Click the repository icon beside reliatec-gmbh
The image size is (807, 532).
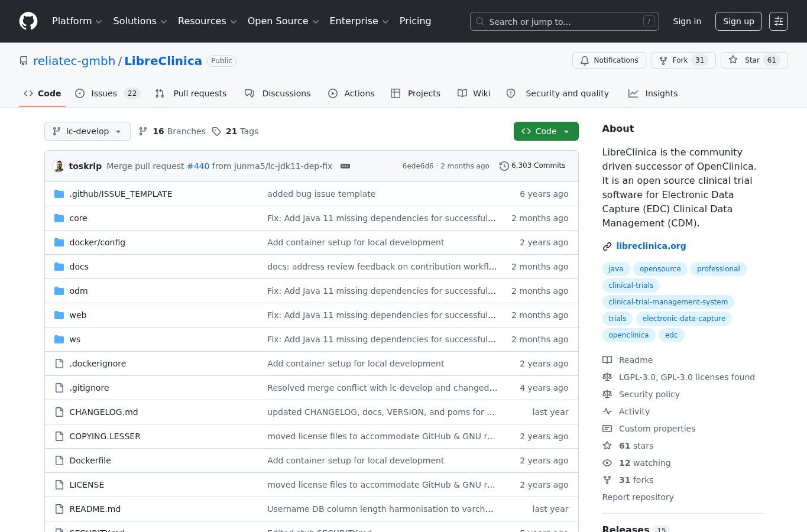pos(24,61)
